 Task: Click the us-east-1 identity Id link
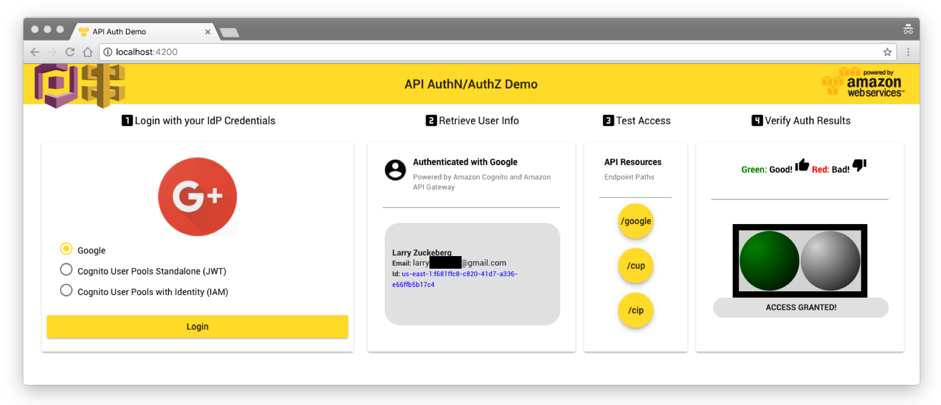pyautogui.click(x=454, y=279)
